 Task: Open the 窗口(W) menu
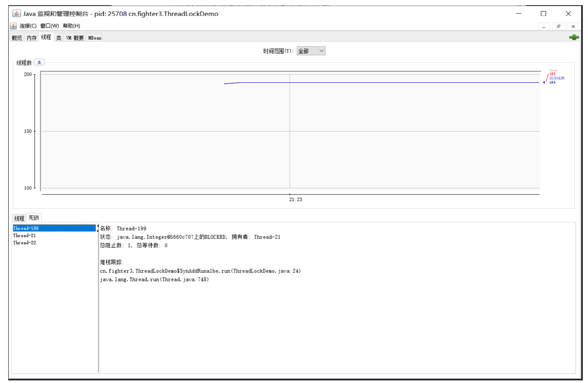coord(50,26)
